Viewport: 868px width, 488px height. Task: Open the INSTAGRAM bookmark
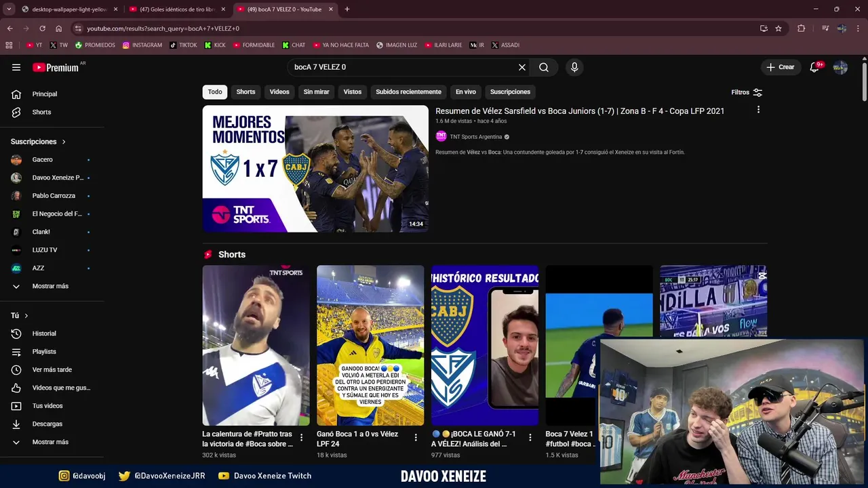click(142, 45)
